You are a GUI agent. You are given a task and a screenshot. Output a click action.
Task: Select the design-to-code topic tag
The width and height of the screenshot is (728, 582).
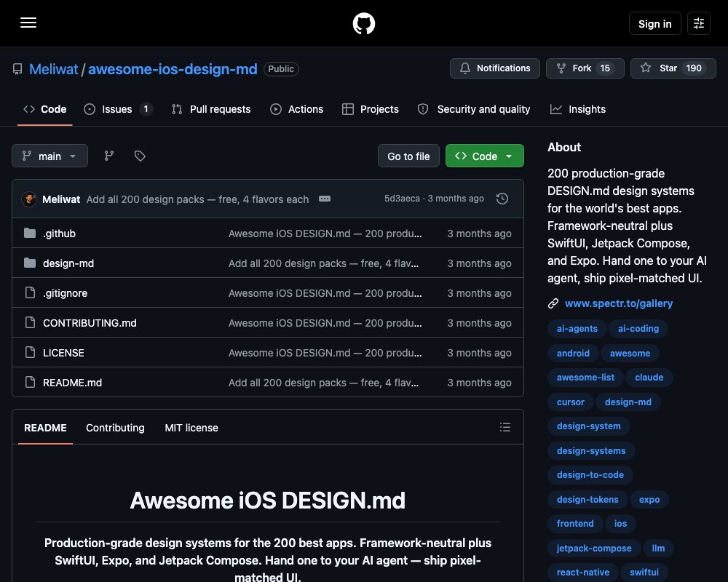click(590, 475)
